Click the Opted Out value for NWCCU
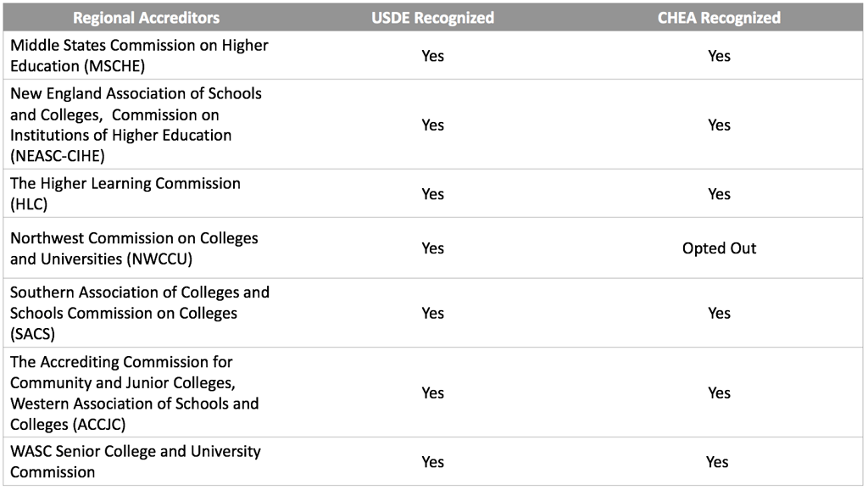 tap(719, 248)
